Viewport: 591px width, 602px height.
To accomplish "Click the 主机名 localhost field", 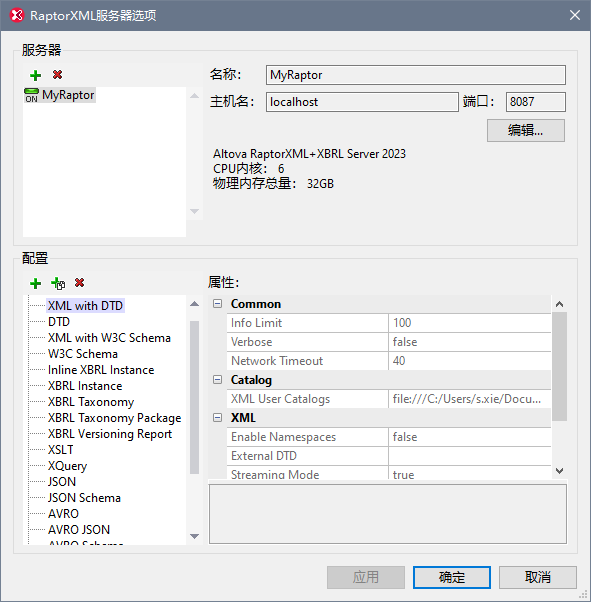I will (362, 102).
